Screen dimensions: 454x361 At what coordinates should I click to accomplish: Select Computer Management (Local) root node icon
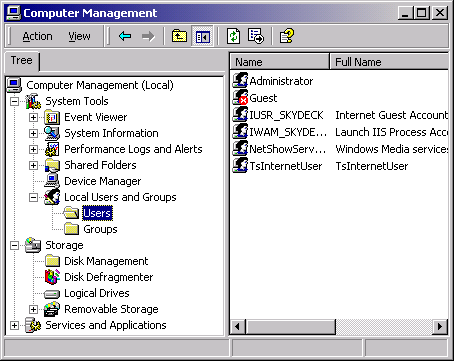[x=14, y=85]
